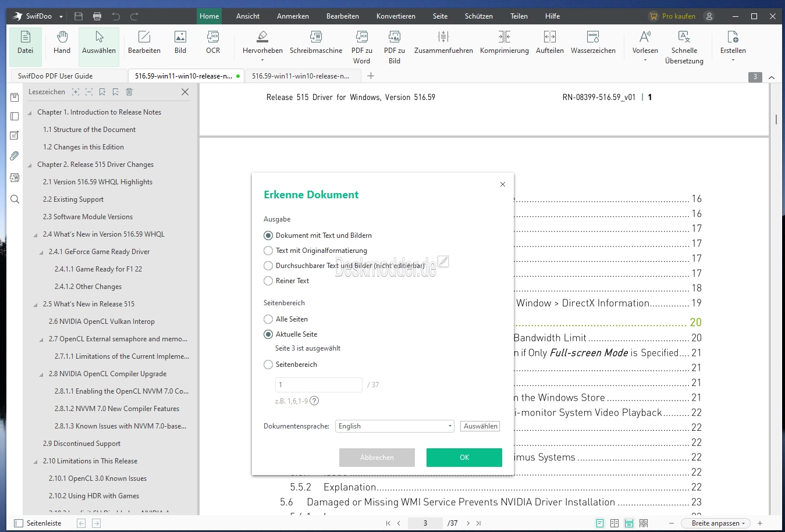Click the save icon in title bar
Screen dimensions: 785x532
pos(79,16)
